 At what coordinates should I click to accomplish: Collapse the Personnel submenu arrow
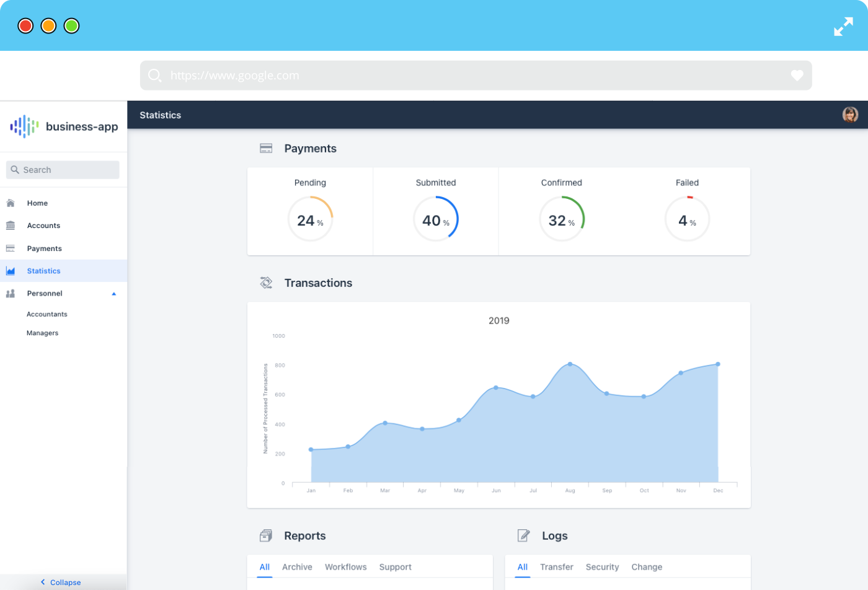point(114,294)
